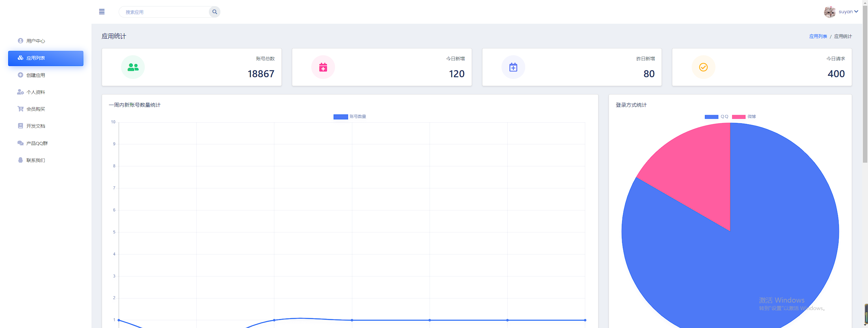Click the orange checkmark icon for today's requests
This screenshot has width=868, height=328.
(x=704, y=67)
